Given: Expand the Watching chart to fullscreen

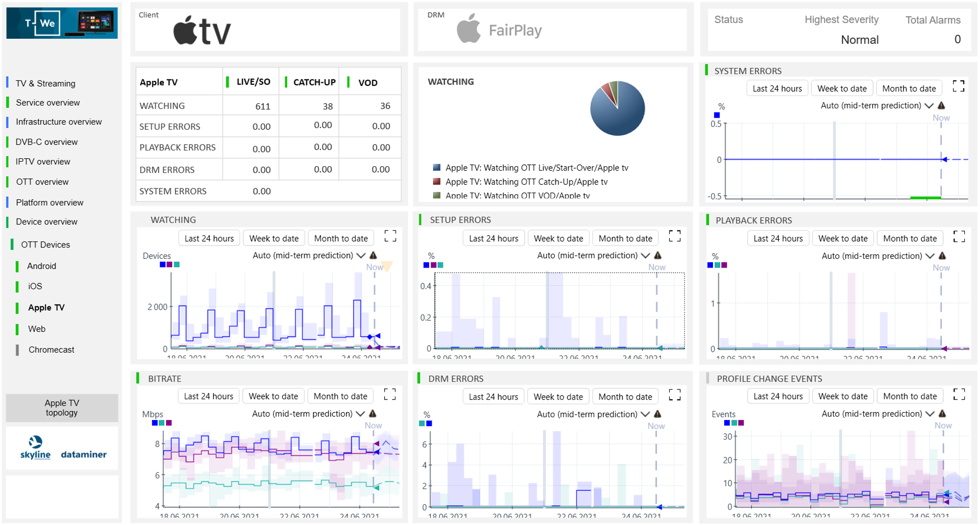Looking at the screenshot, I should click(x=390, y=236).
